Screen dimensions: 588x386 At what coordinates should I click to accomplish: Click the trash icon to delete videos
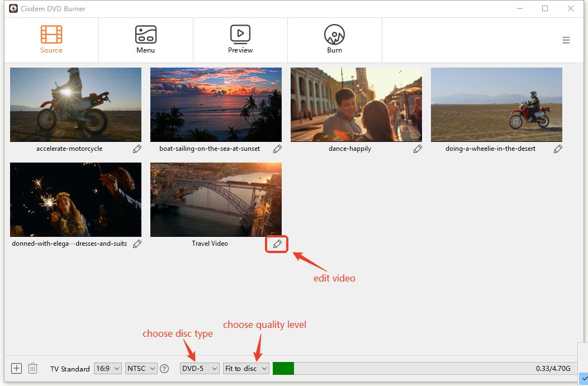tap(32, 368)
